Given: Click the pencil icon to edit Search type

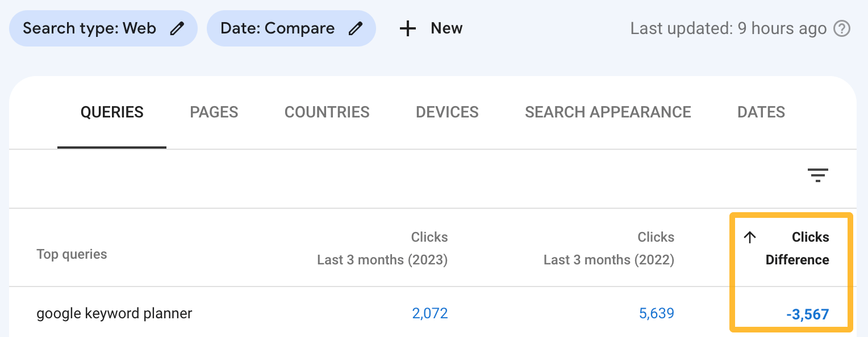Looking at the screenshot, I should [x=178, y=28].
